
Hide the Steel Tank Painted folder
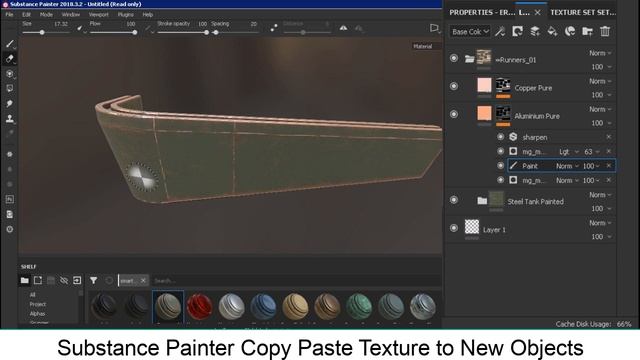(x=453, y=200)
